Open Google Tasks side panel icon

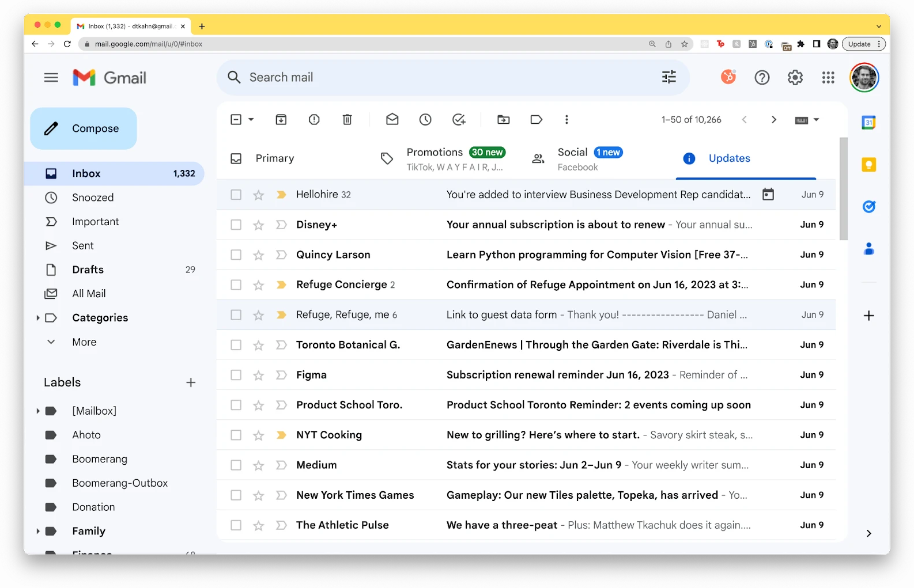coord(869,207)
